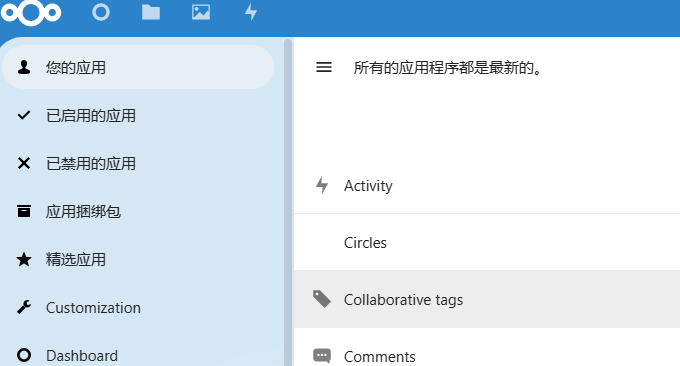This screenshot has width=680, height=366.
Task: Browse 精选应用 category
Action: click(138, 259)
